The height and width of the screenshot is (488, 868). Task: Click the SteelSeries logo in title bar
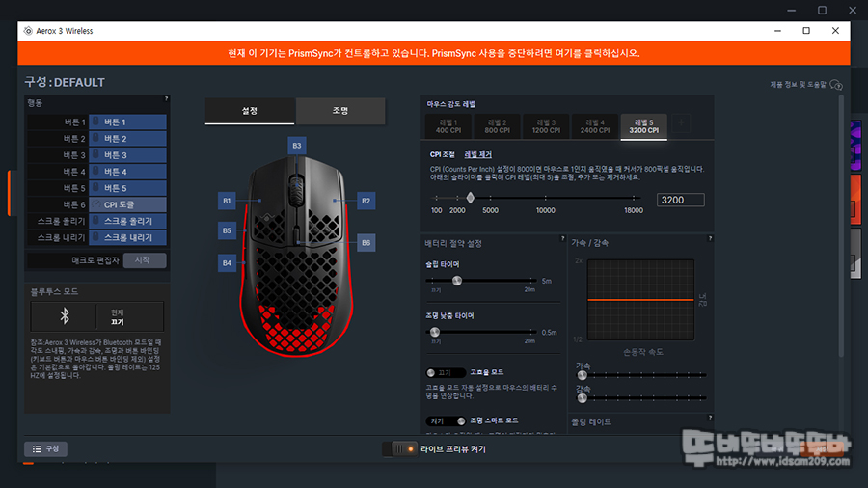click(x=28, y=31)
